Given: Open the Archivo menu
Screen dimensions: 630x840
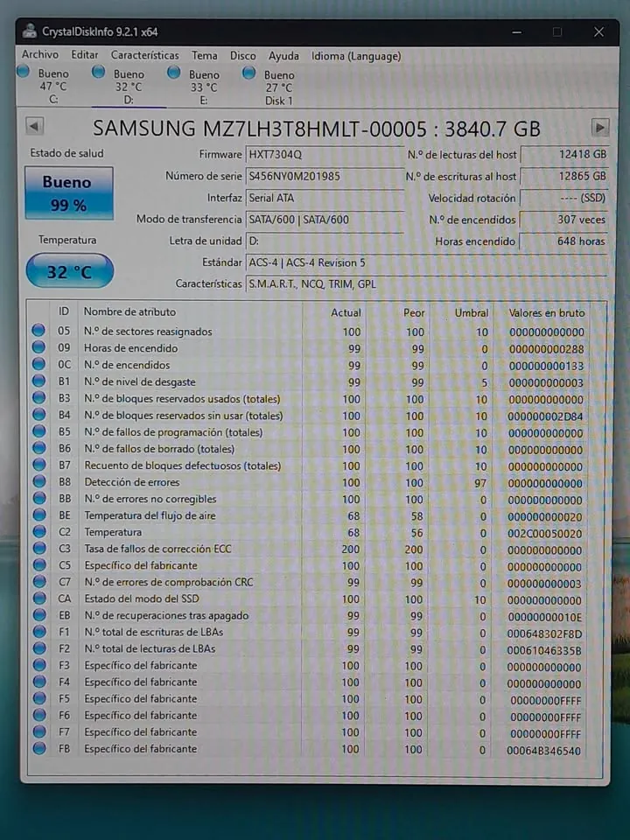Looking at the screenshot, I should tap(40, 54).
